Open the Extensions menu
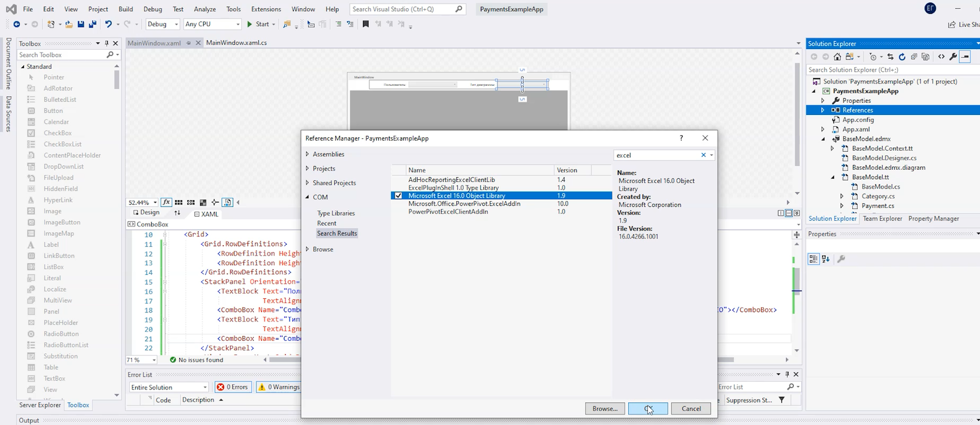Image resolution: width=980 pixels, height=425 pixels. tap(266, 9)
